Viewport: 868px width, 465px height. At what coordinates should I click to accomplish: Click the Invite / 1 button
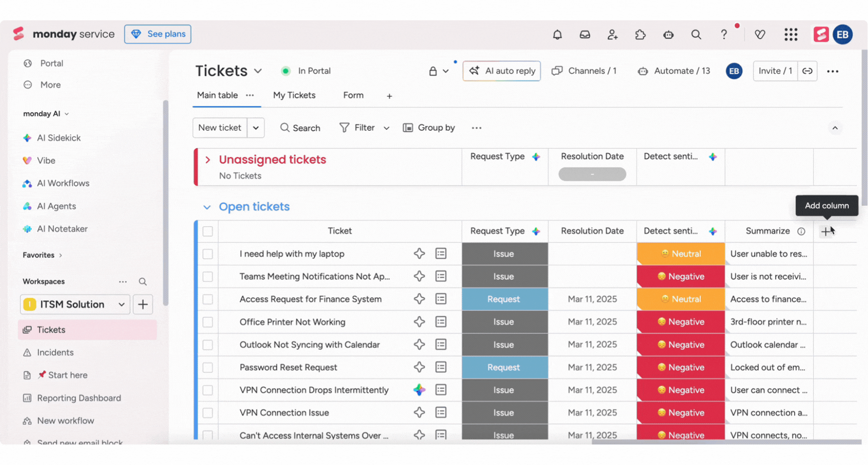[x=775, y=71]
